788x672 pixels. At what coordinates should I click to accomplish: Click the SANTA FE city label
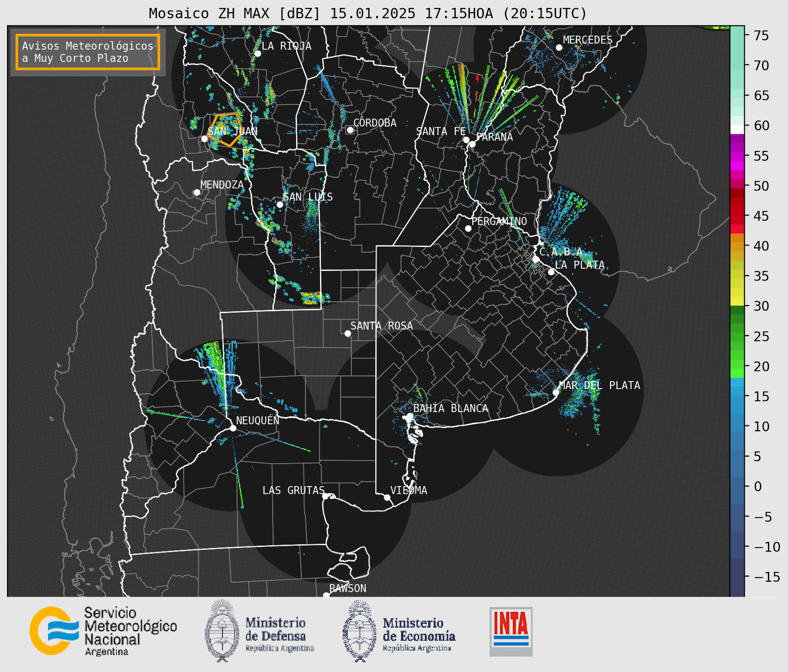(x=440, y=131)
